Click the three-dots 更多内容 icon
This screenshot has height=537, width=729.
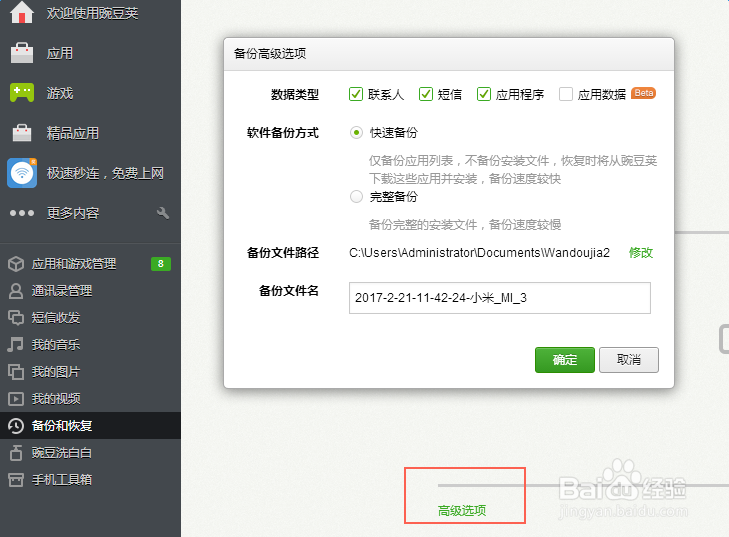pyautogui.click(x=22, y=213)
